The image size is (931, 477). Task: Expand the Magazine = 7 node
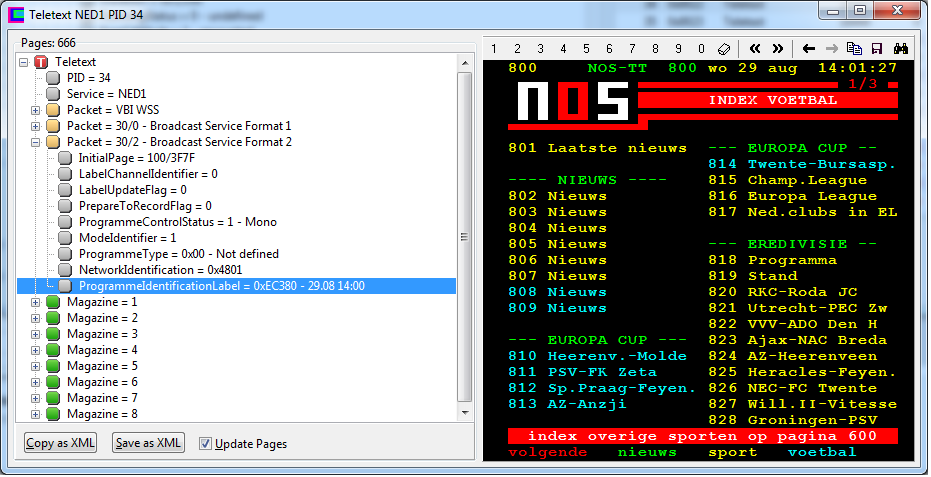pyautogui.click(x=36, y=398)
